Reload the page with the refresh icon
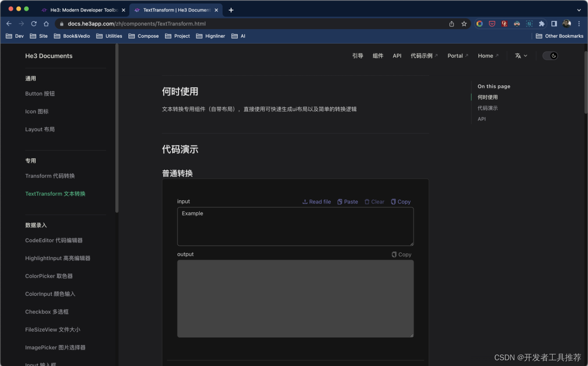This screenshot has height=366, width=588. [x=34, y=23]
